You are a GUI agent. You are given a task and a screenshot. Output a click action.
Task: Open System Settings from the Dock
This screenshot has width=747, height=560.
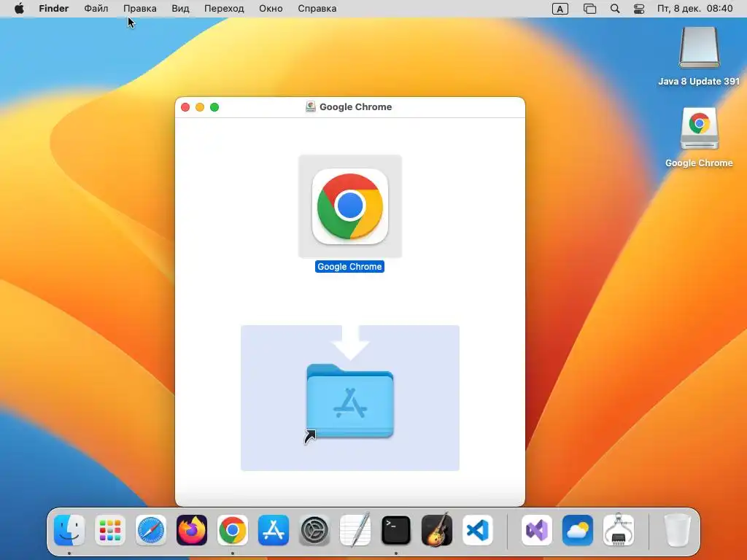pyautogui.click(x=314, y=530)
